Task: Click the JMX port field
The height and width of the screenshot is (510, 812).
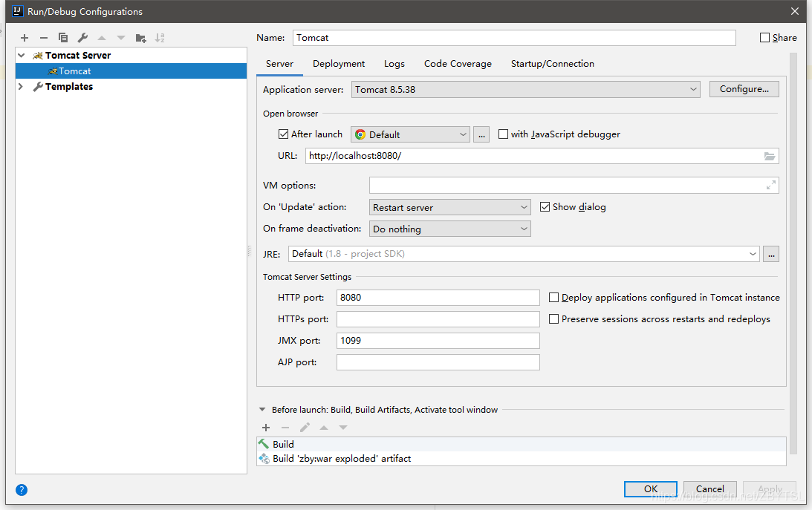Action: tap(438, 340)
